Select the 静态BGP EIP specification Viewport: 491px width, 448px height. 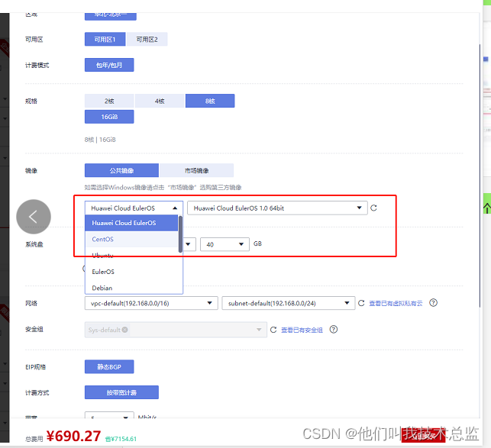(109, 366)
